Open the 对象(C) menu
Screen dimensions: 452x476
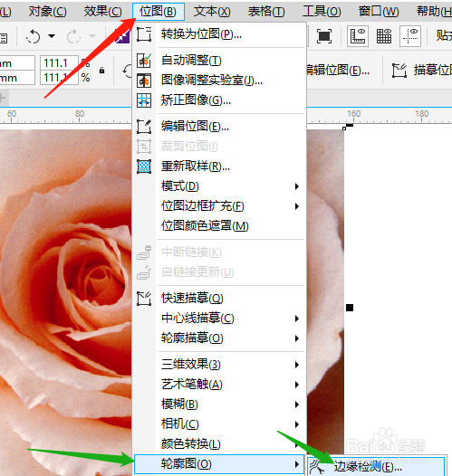pyautogui.click(x=48, y=12)
